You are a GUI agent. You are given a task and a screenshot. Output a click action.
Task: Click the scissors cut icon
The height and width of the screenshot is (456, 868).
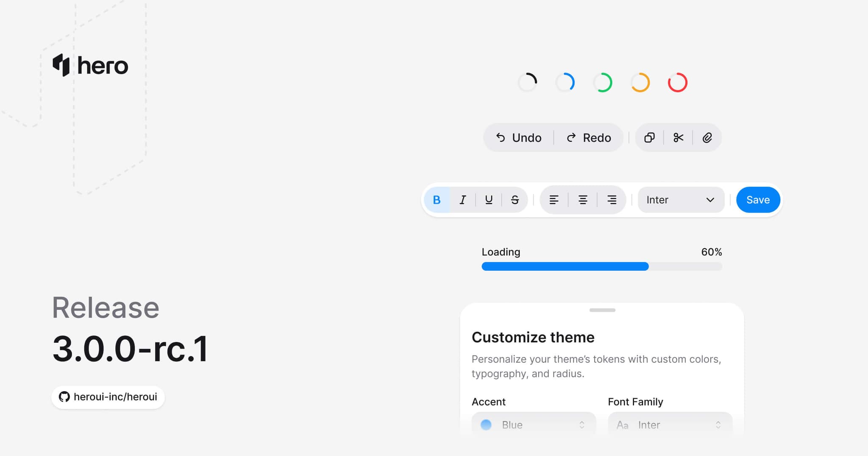click(678, 138)
